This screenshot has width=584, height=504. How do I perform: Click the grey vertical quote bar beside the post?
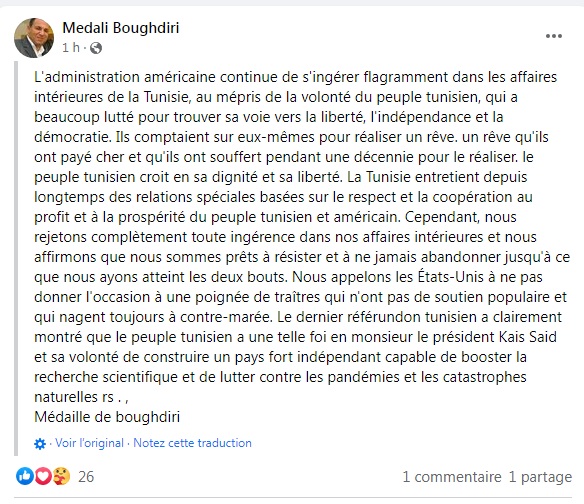coord(16,259)
